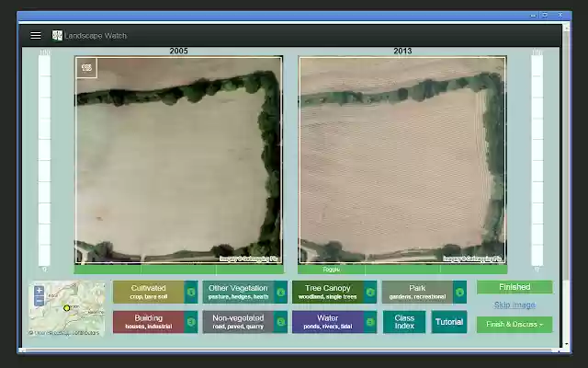
Task: Click the Imagery credit on the 2013 image
Action: 472,259
